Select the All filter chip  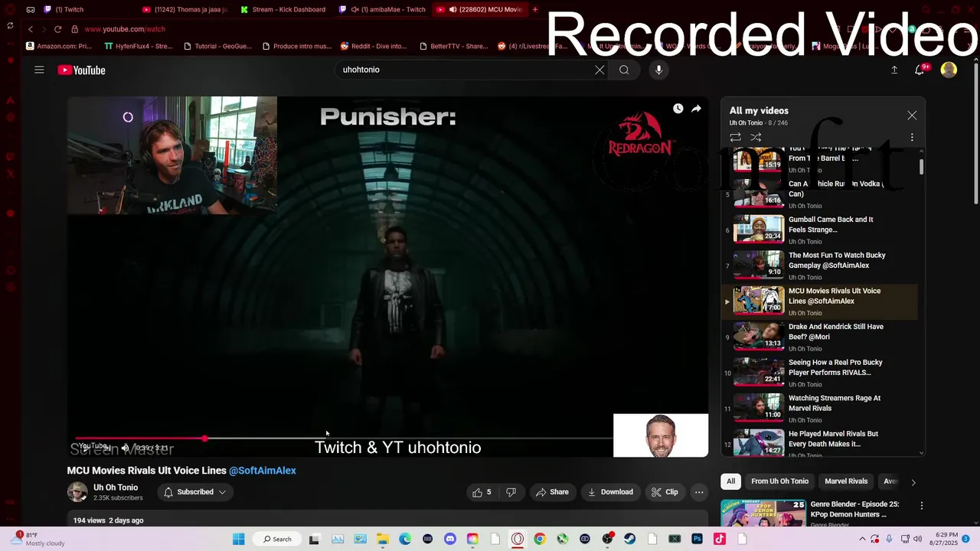[730, 481]
